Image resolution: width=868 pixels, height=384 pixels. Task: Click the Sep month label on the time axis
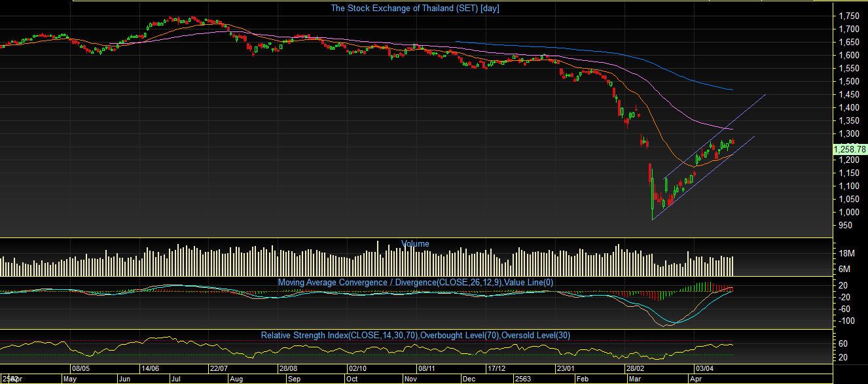pyautogui.click(x=295, y=379)
